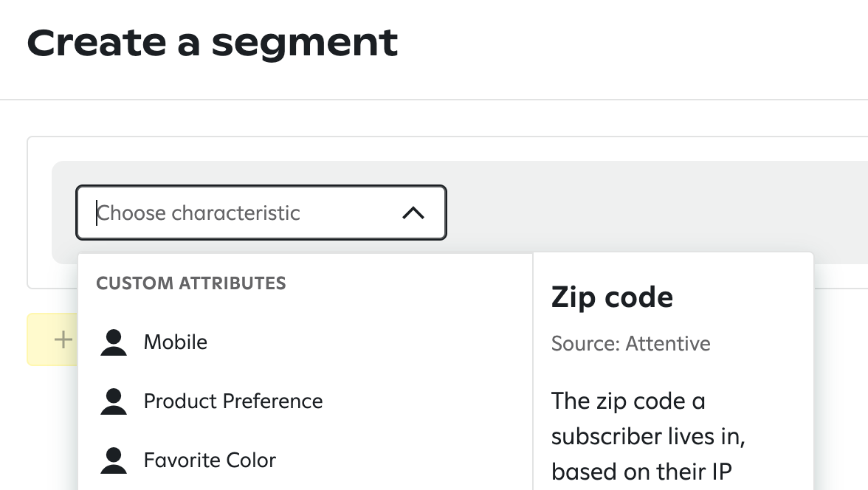Choose the Product Preference option text

(x=233, y=401)
